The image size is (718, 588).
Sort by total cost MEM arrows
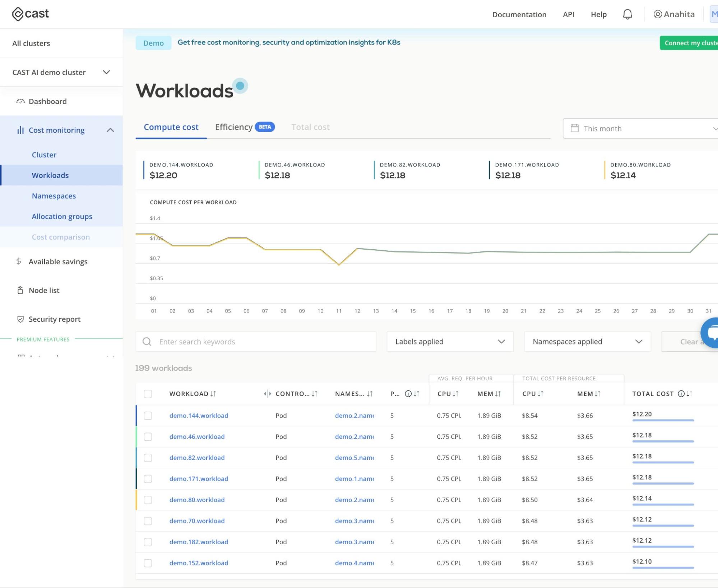(x=598, y=394)
